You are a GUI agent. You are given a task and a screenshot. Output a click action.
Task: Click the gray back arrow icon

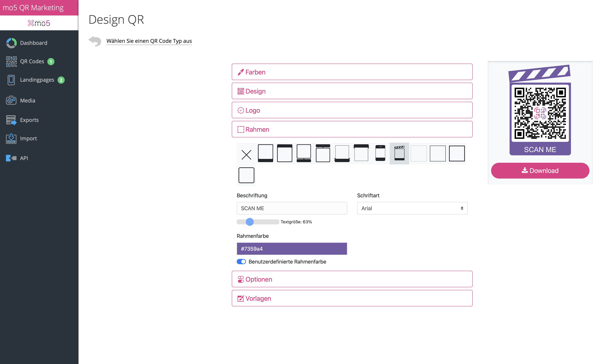[x=95, y=41]
